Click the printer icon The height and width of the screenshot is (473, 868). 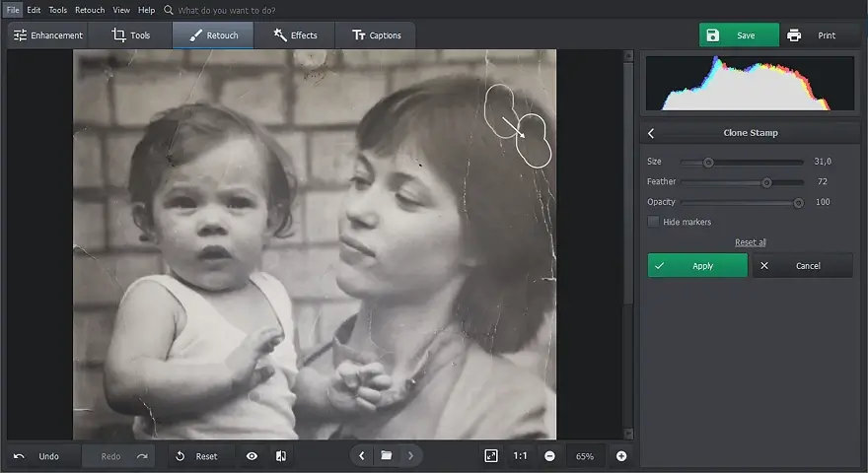[794, 35]
